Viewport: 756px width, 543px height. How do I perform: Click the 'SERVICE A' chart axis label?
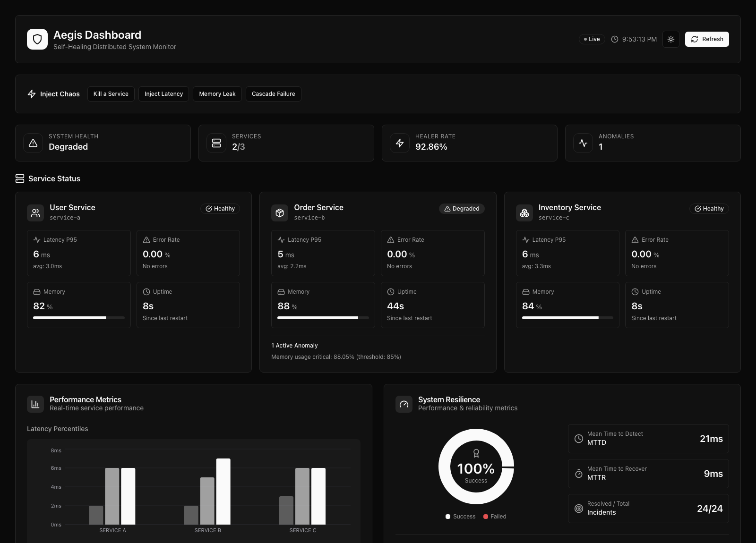[112, 530]
